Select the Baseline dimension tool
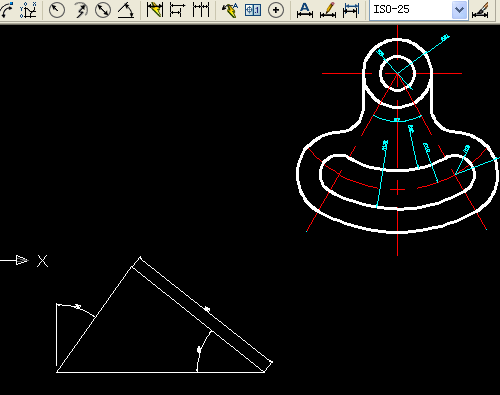The height and width of the screenshot is (395, 500). 177,10
